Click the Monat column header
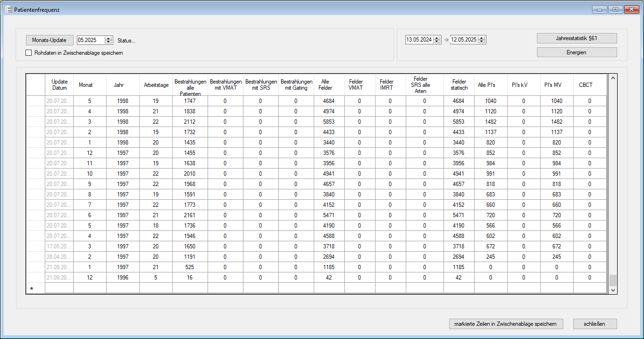 click(x=90, y=85)
